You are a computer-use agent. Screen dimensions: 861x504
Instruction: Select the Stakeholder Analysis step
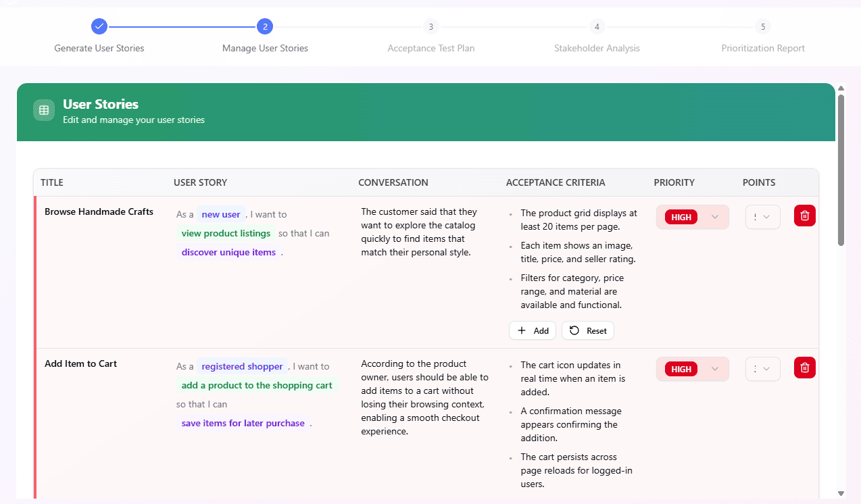pyautogui.click(x=597, y=26)
